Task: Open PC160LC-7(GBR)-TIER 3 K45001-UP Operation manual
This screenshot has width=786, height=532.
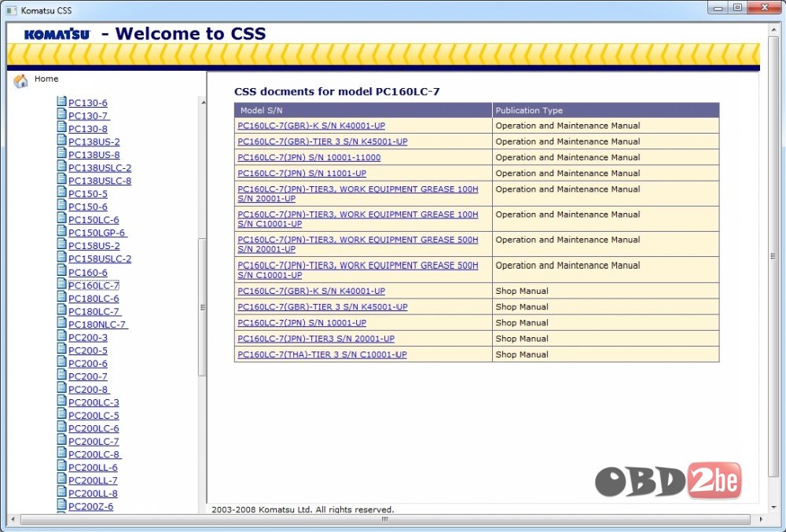Action: [x=322, y=141]
